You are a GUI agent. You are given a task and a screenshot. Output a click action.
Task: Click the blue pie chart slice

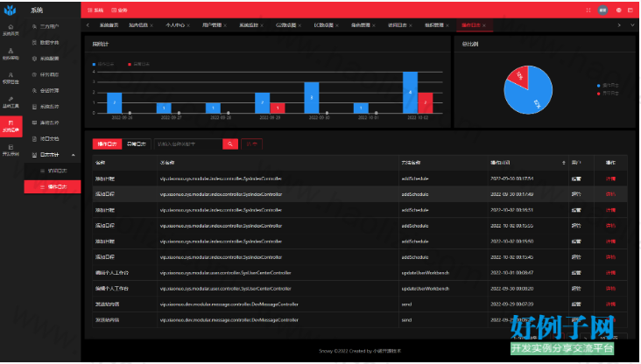click(x=530, y=96)
